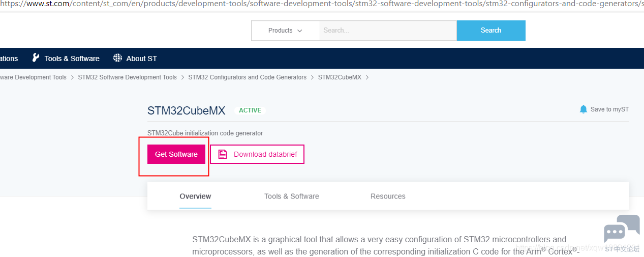Click the wrench icon beside Tools & Software
This screenshot has height=257, width=644.
pyautogui.click(x=36, y=58)
